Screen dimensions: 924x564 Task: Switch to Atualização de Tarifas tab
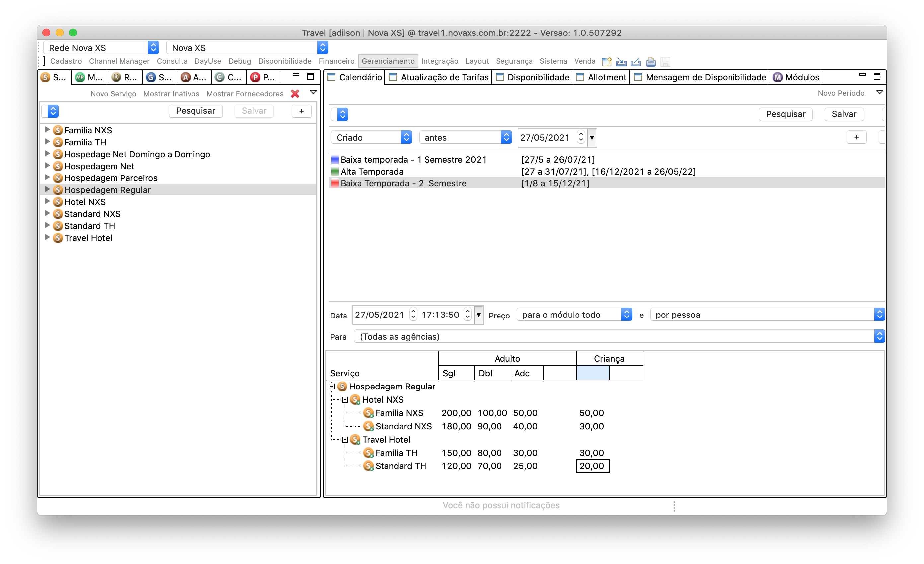[444, 77]
